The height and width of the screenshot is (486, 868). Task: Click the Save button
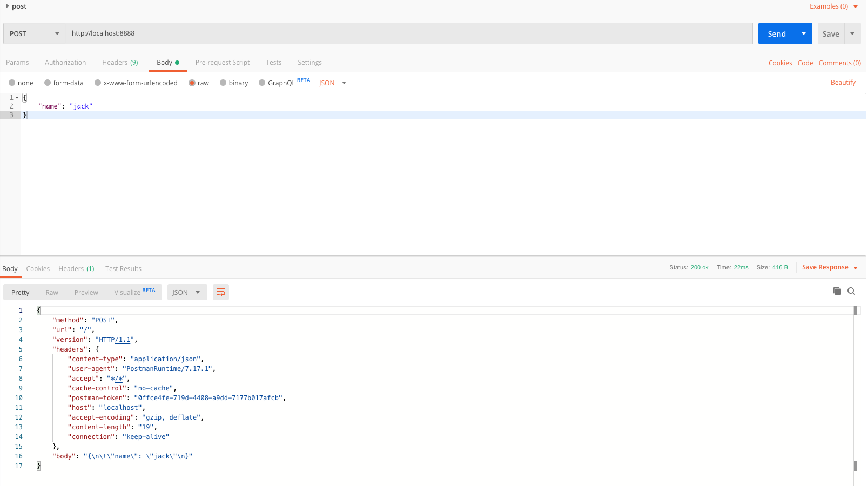831,33
